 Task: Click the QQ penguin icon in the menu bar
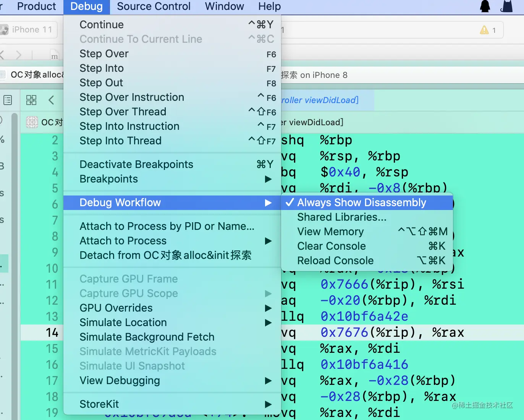tap(485, 6)
